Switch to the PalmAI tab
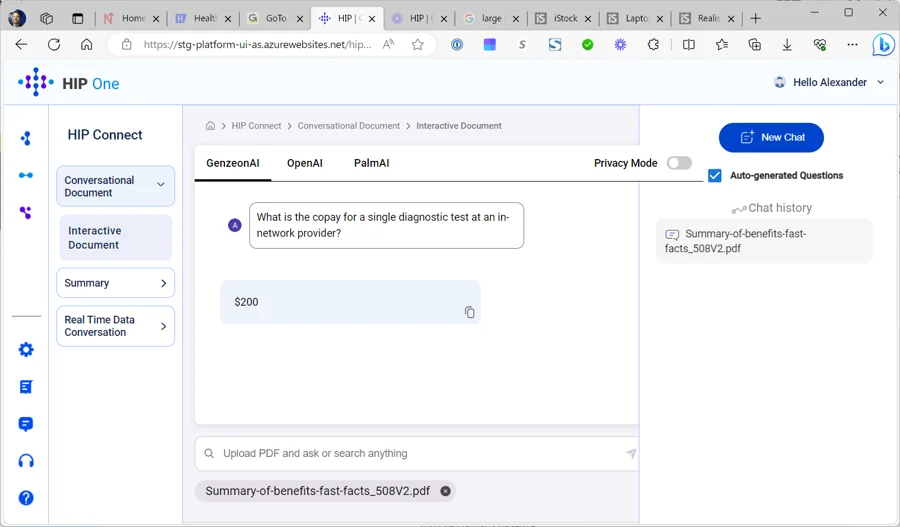The image size is (900, 527). [x=371, y=163]
